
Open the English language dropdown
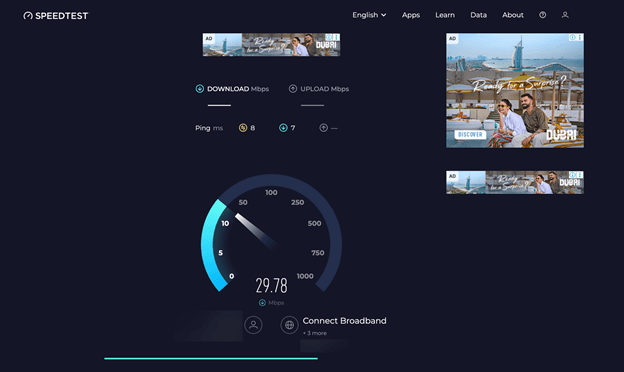click(369, 15)
